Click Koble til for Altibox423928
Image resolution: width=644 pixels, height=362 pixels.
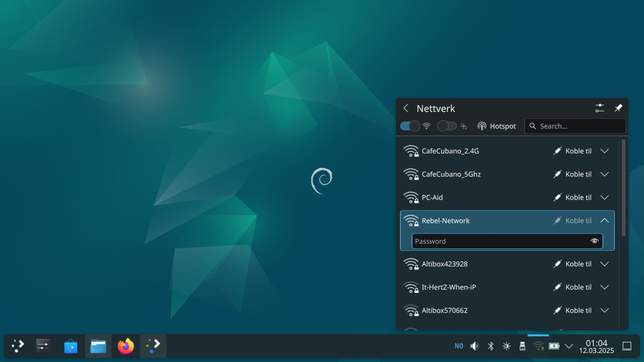coord(573,264)
